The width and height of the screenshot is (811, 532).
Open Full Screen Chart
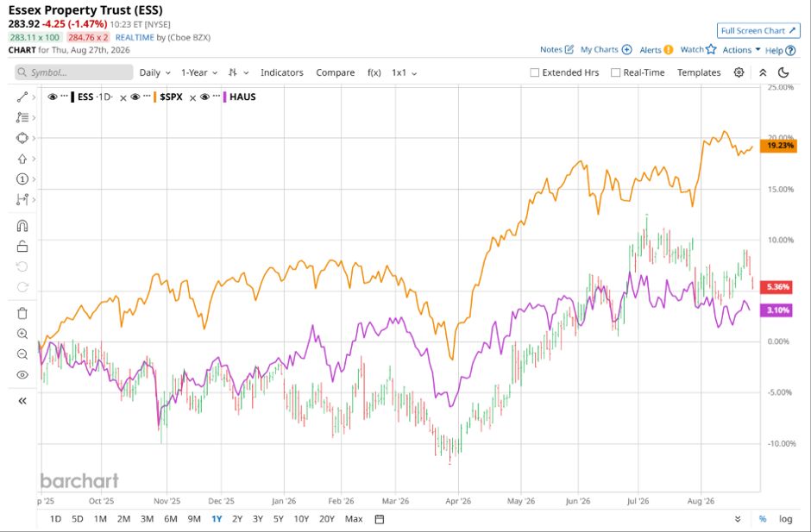[758, 30]
